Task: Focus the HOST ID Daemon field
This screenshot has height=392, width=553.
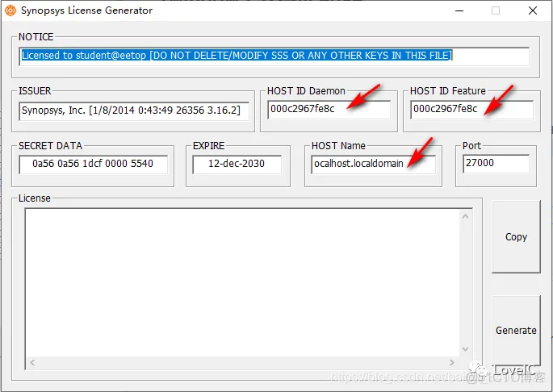Action: [x=329, y=110]
